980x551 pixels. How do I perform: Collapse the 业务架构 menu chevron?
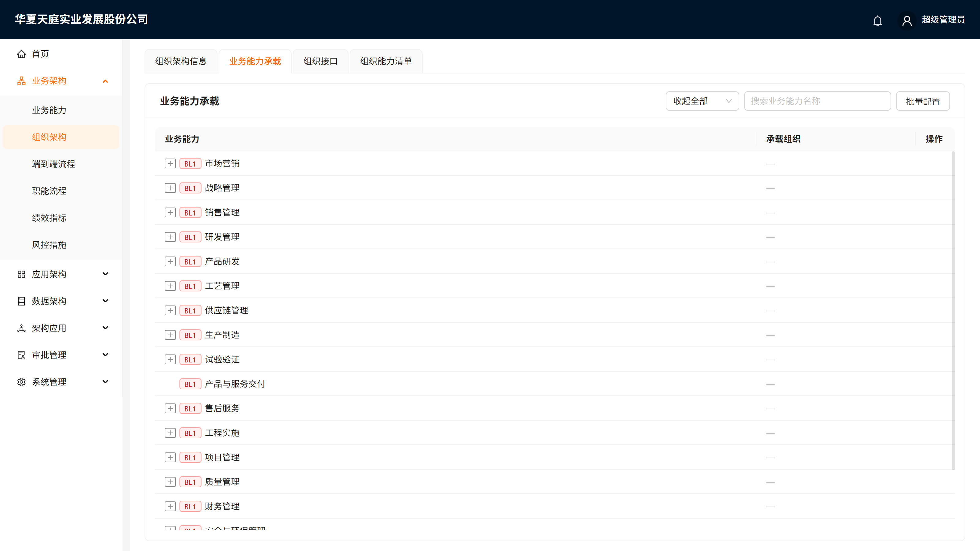tap(105, 81)
